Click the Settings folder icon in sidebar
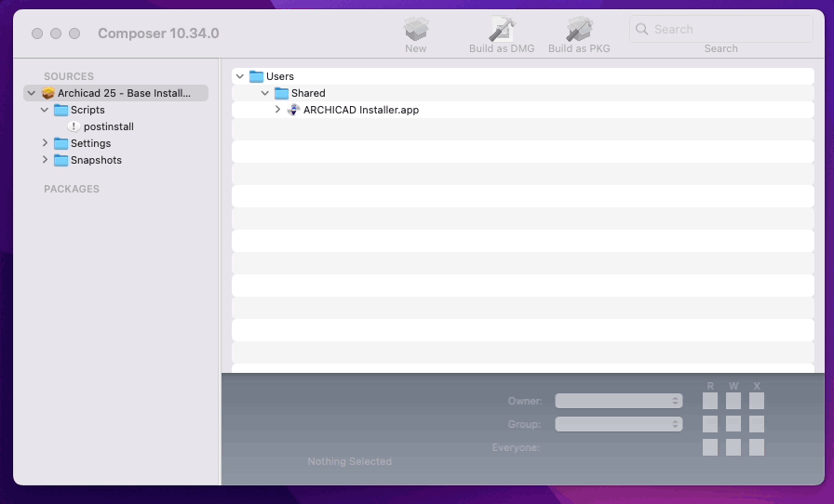 coord(61,143)
